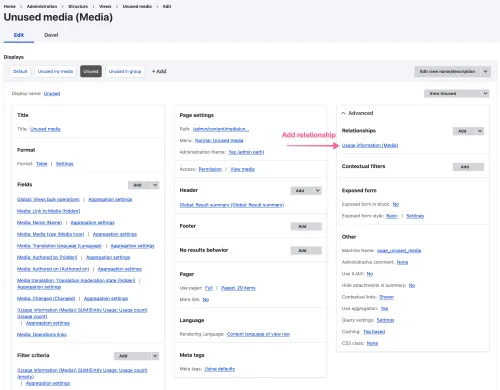Edit Paged, 20 items link
The width and height of the screenshot is (500, 390).
(x=238, y=288)
